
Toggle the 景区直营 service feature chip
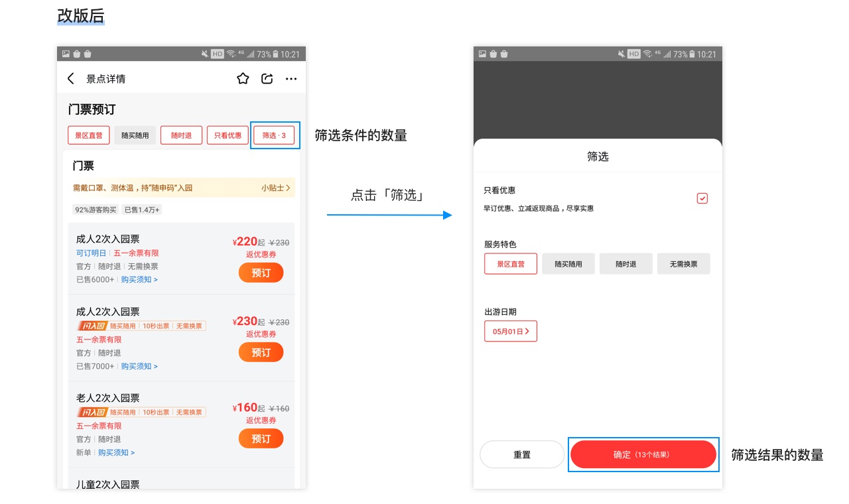point(510,263)
